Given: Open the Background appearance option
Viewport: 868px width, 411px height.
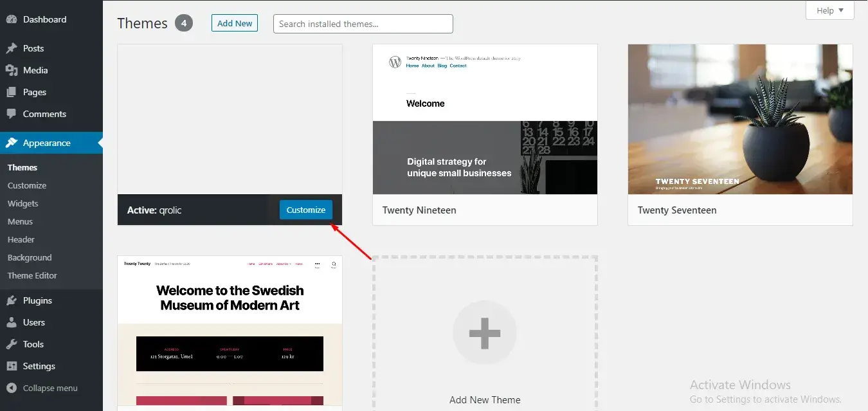Looking at the screenshot, I should pyautogui.click(x=30, y=257).
